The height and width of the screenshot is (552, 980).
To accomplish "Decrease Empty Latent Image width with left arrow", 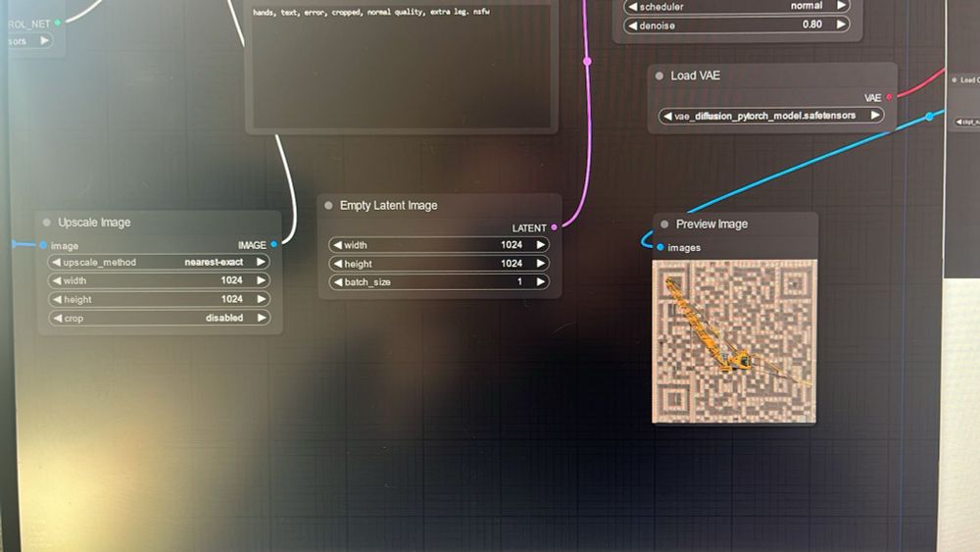I will click(x=338, y=245).
